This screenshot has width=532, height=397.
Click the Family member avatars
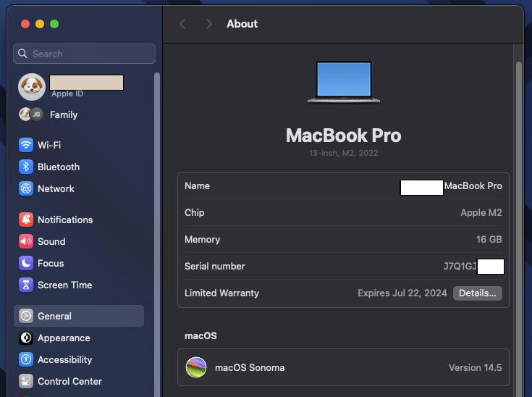pyautogui.click(x=31, y=114)
